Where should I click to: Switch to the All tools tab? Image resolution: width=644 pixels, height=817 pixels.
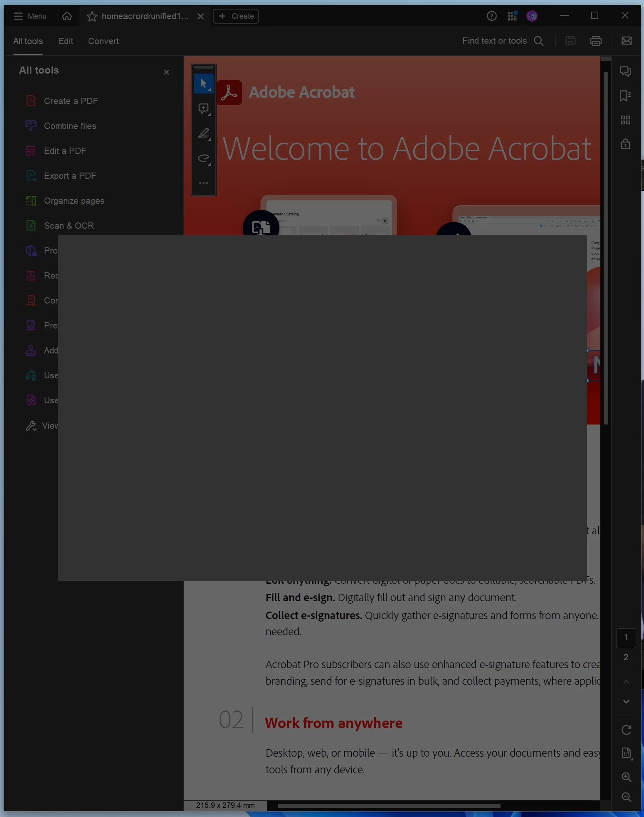[28, 41]
